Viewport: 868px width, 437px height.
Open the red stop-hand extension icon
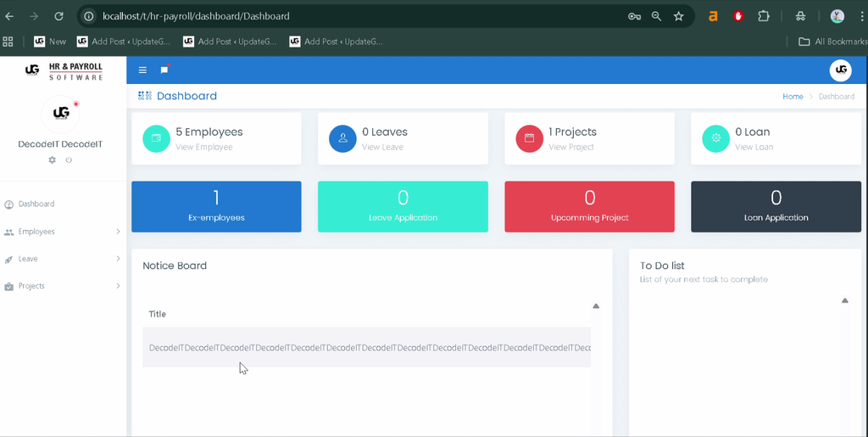click(738, 16)
